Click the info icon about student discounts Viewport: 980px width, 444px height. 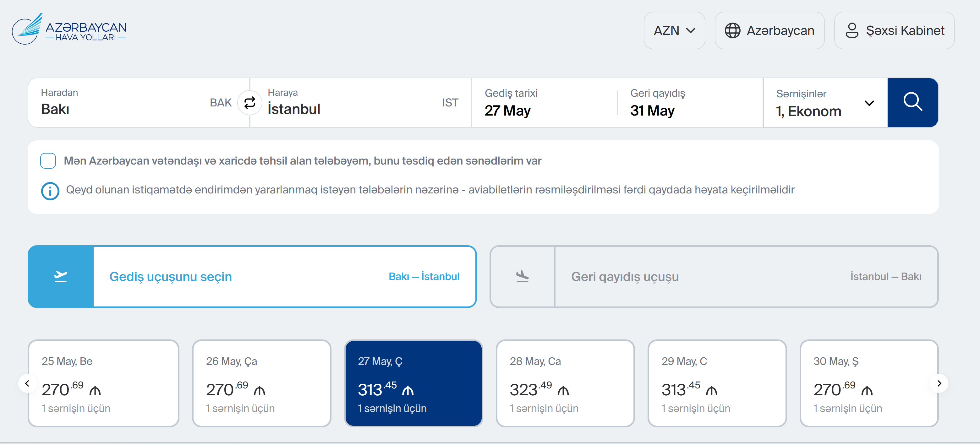click(50, 191)
